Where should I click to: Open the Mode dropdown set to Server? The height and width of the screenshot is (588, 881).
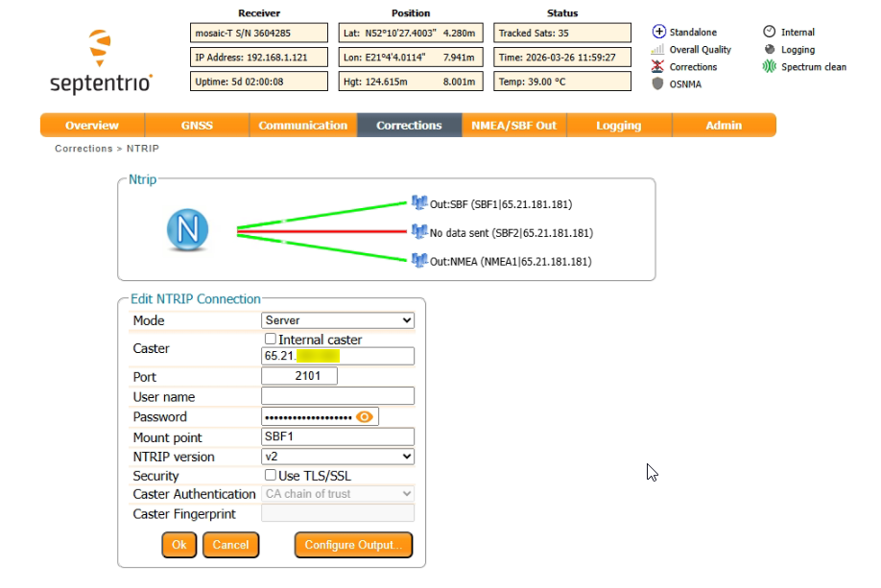338,320
